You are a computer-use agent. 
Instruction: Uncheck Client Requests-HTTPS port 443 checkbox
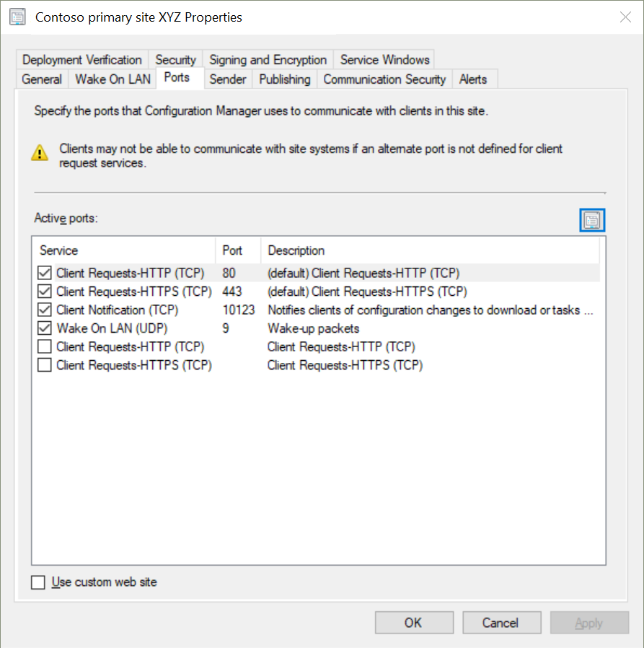(44, 292)
